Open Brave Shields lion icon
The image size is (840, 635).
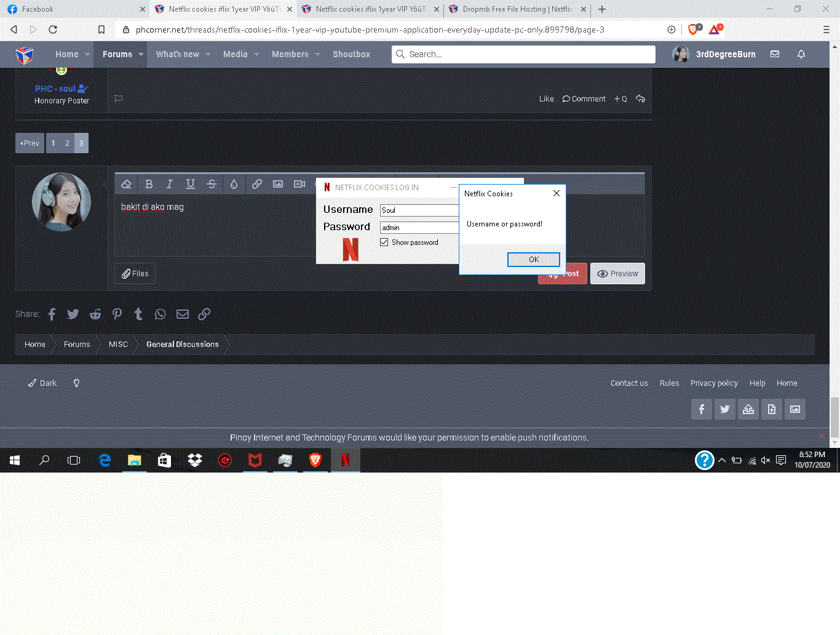coord(694,30)
